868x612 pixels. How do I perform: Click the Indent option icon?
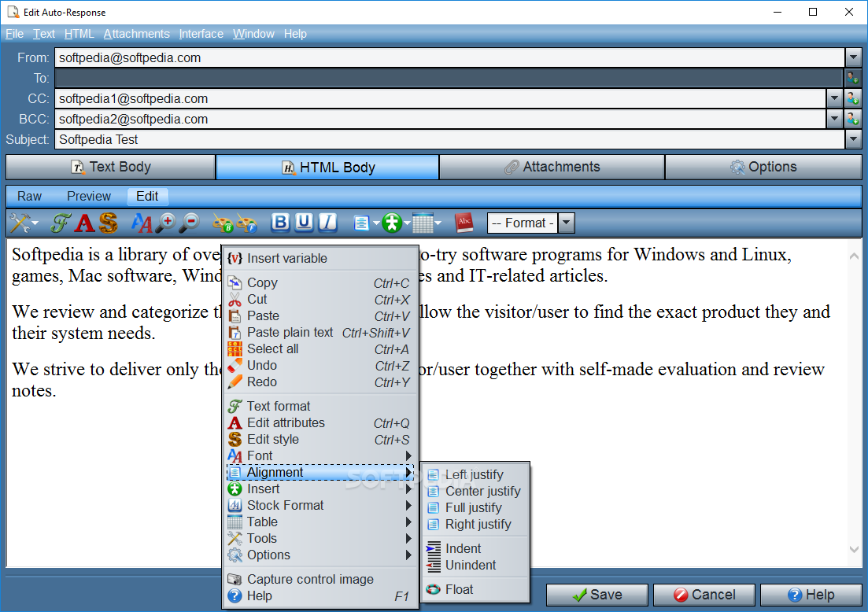(x=434, y=548)
